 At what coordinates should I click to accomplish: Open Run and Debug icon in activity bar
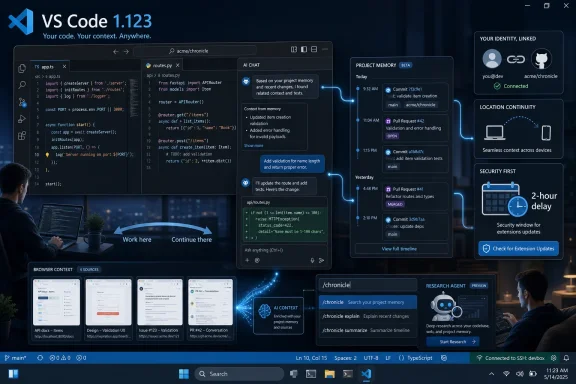tap(22, 119)
